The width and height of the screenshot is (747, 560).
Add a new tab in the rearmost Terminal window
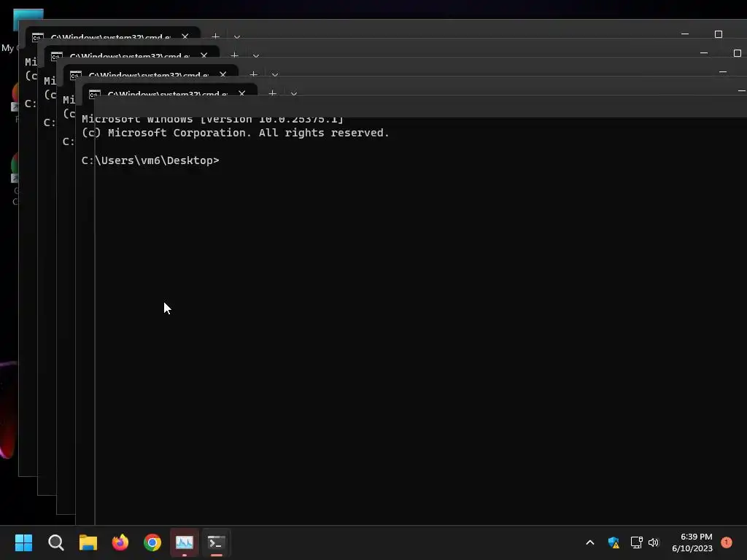[x=215, y=36]
